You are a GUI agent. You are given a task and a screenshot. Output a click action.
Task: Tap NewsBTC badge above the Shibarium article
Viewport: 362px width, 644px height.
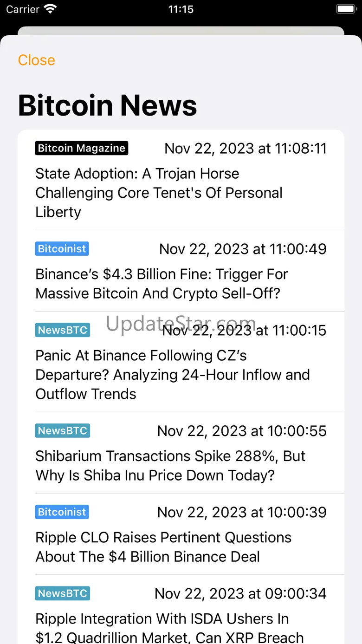[x=62, y=430]
